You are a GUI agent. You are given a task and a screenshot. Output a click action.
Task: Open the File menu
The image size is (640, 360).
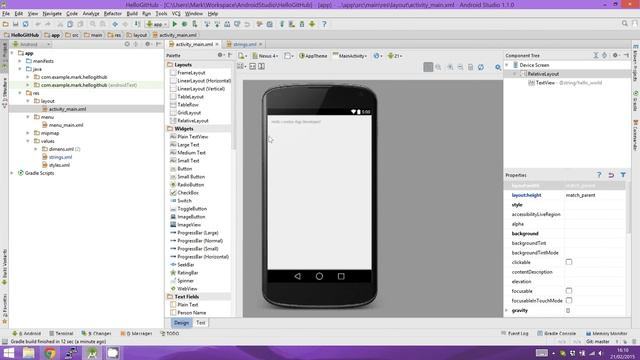6,13
